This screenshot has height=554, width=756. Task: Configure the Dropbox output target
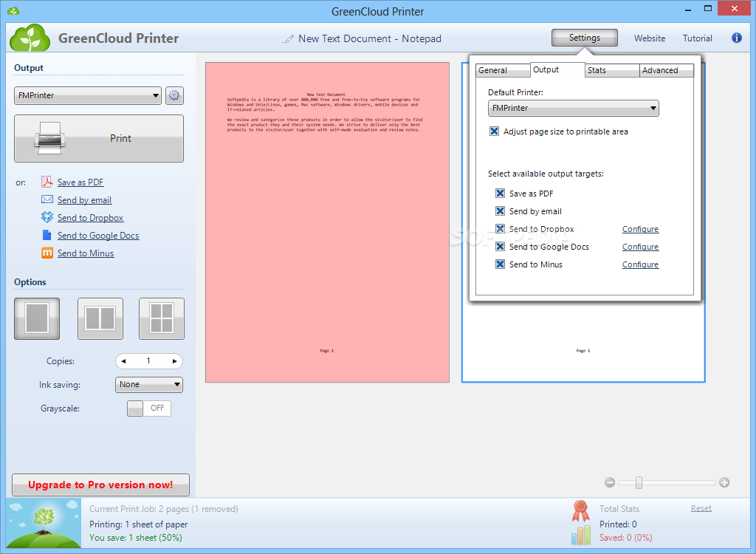(640, 229)
